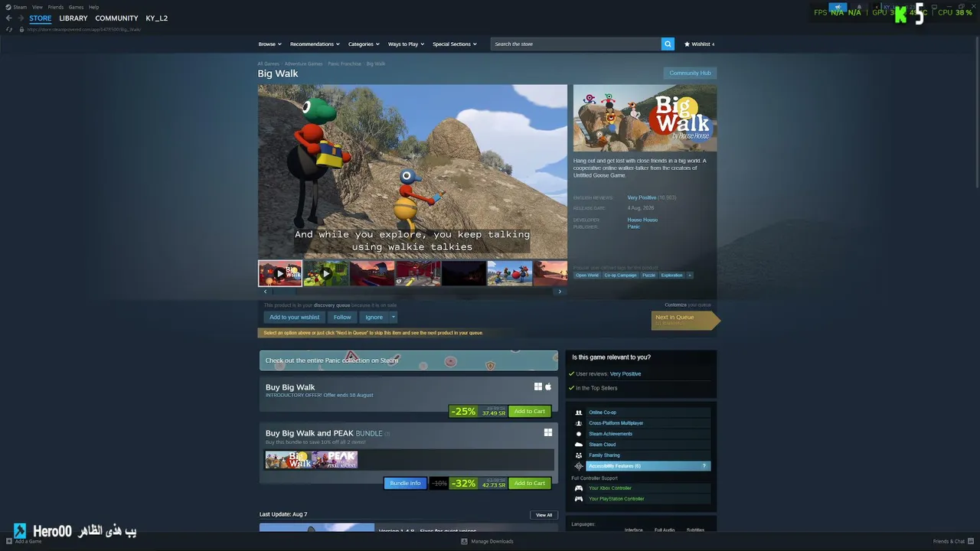980x551 pixels.
Task: Select the first Big Walk trailer thumbnail
Action: coord(280,273)
